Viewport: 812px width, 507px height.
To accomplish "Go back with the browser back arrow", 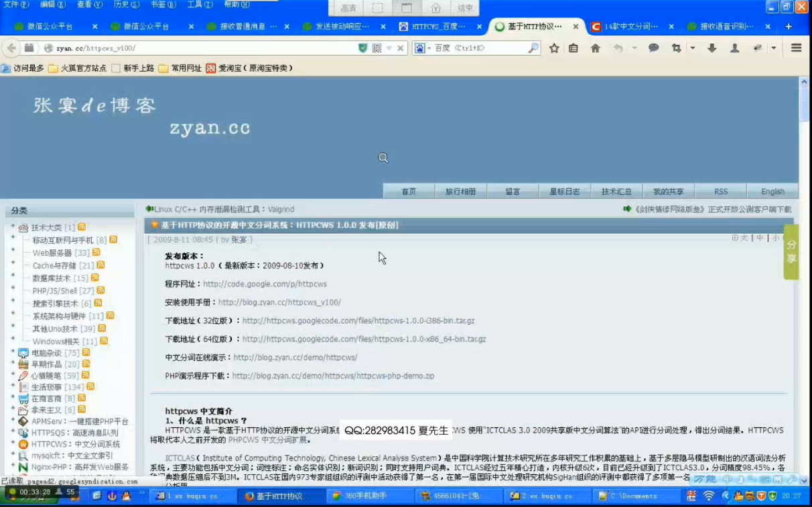I will [x=11, y=48].
